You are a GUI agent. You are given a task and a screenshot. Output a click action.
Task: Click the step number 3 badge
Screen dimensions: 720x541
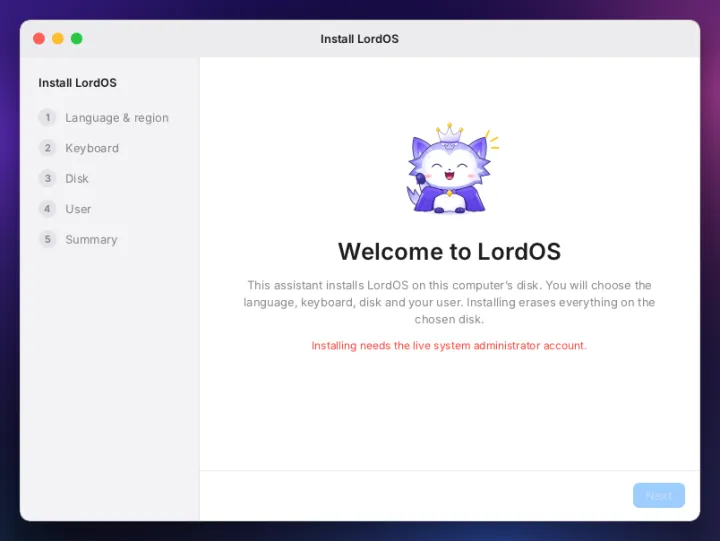pos(47,178)
